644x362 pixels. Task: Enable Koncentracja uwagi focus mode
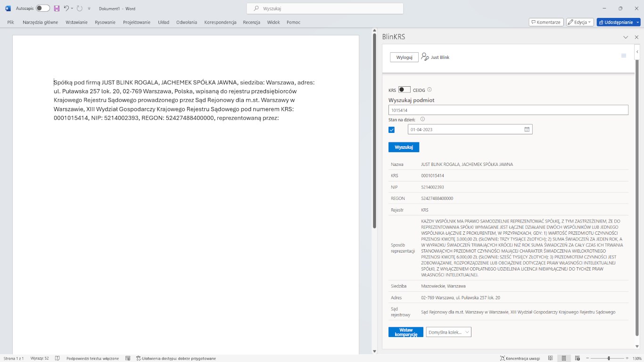coord(520,358)
